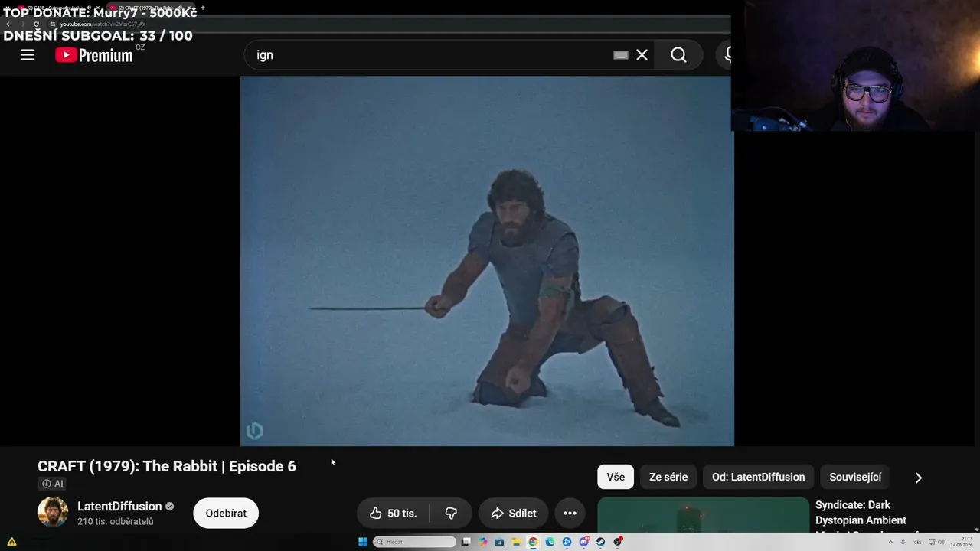Open OBS Studio from taskbar
This screenshot has height=551, width=980.
coord(618,542)
